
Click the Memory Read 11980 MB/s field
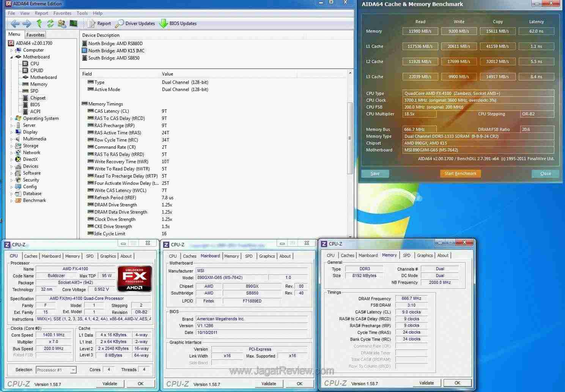[420, 31]
